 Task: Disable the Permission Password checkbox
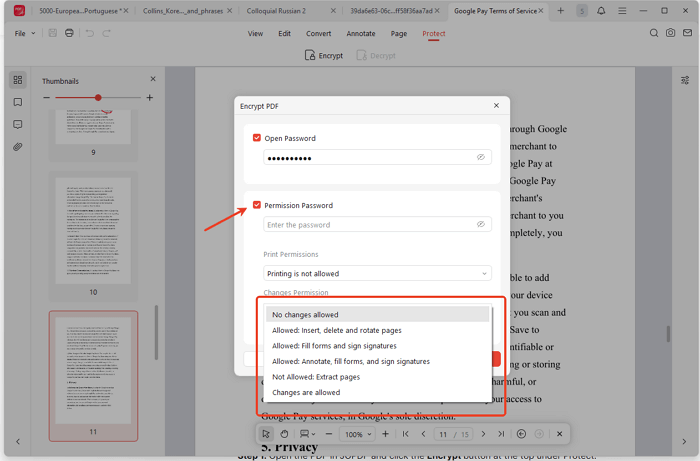tap(257, 205)
